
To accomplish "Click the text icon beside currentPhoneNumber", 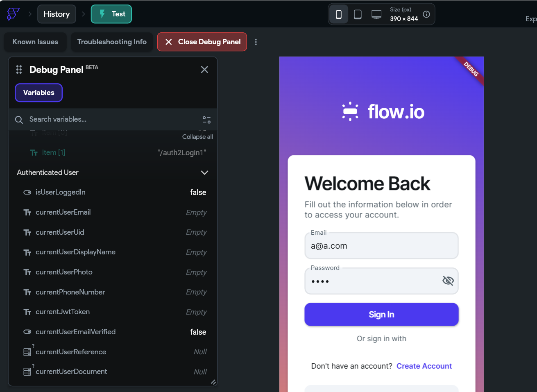I will point(27,292).
